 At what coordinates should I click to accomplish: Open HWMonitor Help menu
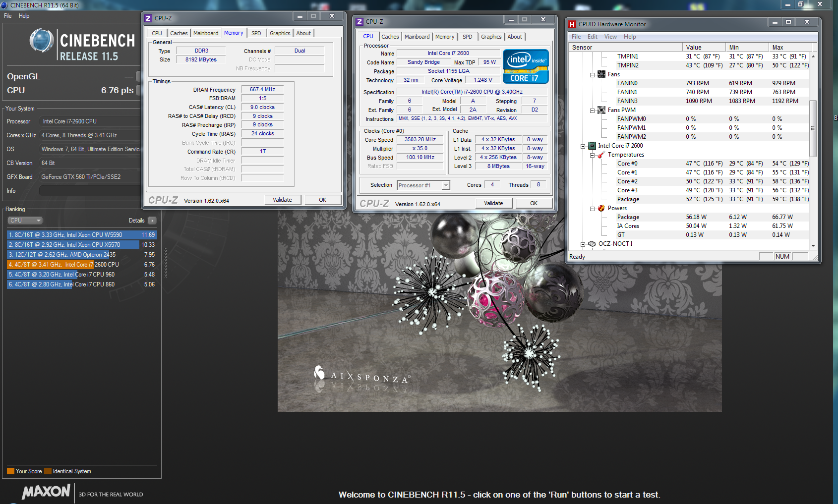(630, 37)
